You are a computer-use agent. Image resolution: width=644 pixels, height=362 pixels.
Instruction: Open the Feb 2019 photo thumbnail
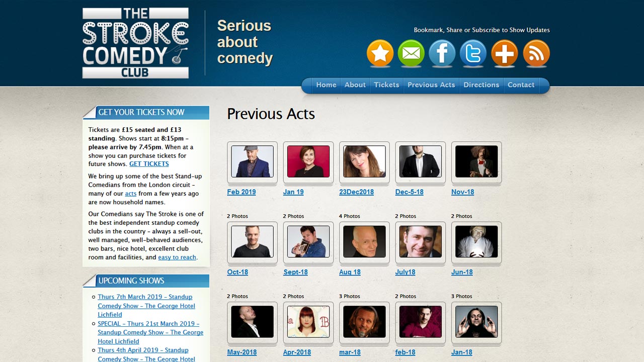coord(252,161)
